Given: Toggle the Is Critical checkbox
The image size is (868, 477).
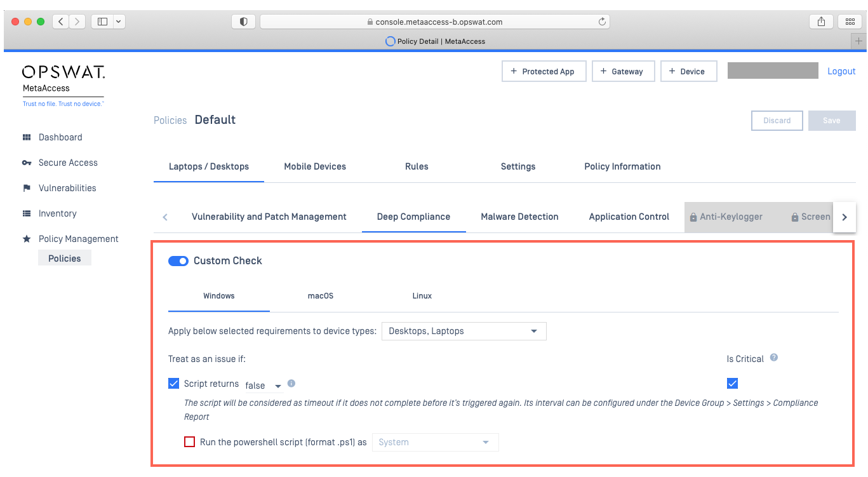Looking at the screenshot, I should click(732, 383).
